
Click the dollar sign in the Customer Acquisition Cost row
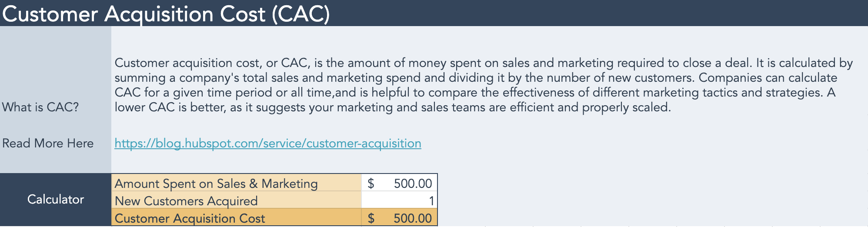pos(371,218)
